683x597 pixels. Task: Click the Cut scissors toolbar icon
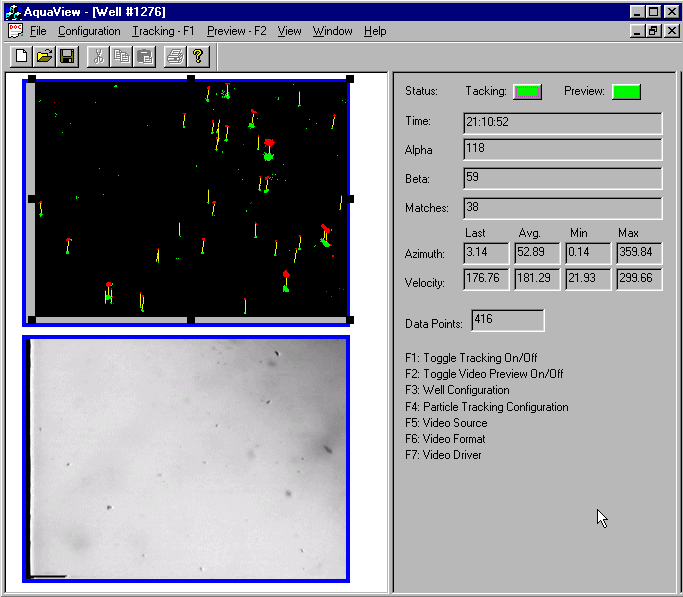98,56
